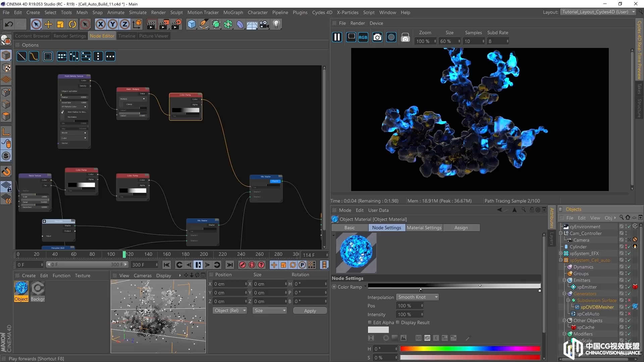Open the Interpolation Smooth Knot dropdown

[x=418, y=297]
